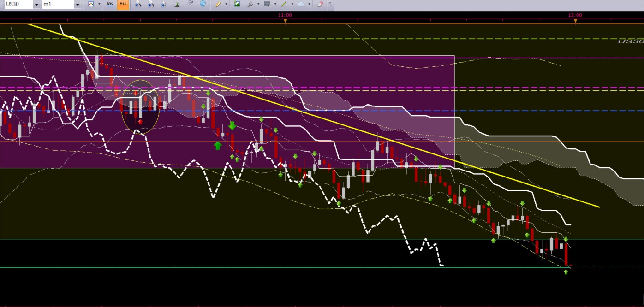Click the picture snapshot icon

[237, 4]
